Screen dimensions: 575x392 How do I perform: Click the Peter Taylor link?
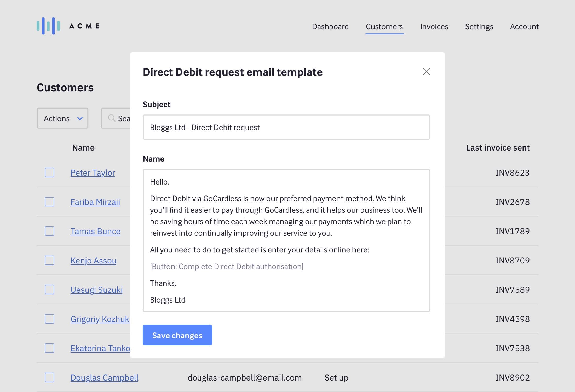click(93, 173)
